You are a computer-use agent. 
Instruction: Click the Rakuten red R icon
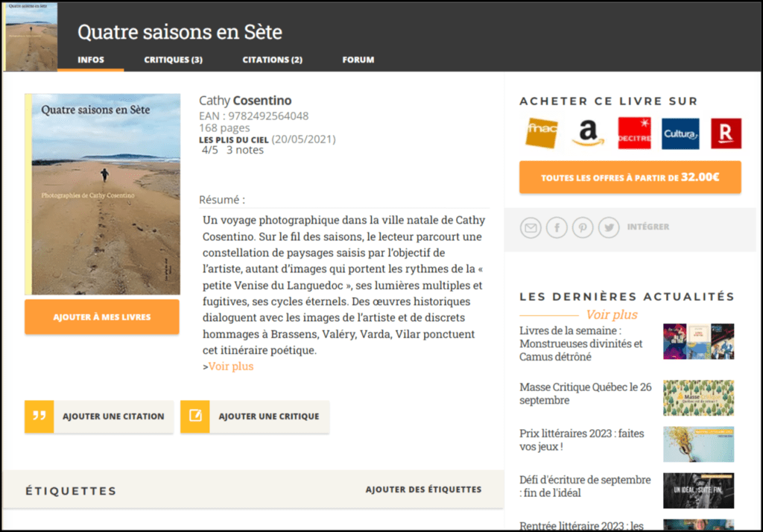coord(726,133)
